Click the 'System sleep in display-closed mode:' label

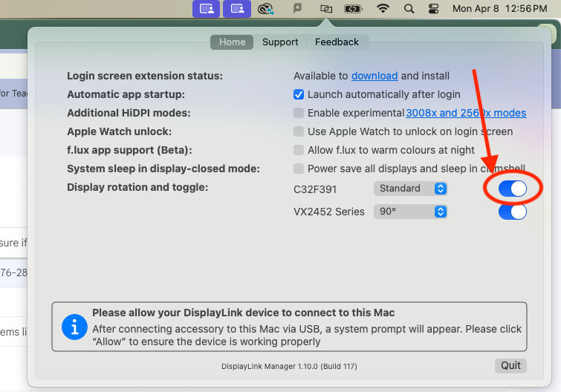coord(163,169)
